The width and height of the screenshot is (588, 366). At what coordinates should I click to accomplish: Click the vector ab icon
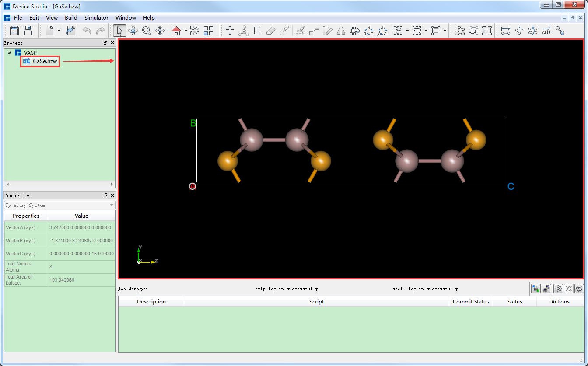click(546, 31)
